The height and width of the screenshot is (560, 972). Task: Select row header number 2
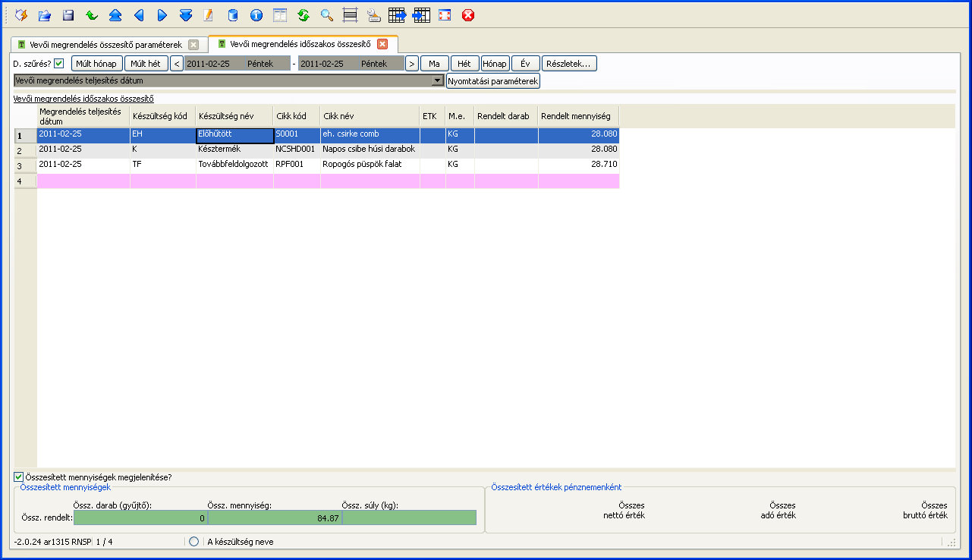pos(26,150)
